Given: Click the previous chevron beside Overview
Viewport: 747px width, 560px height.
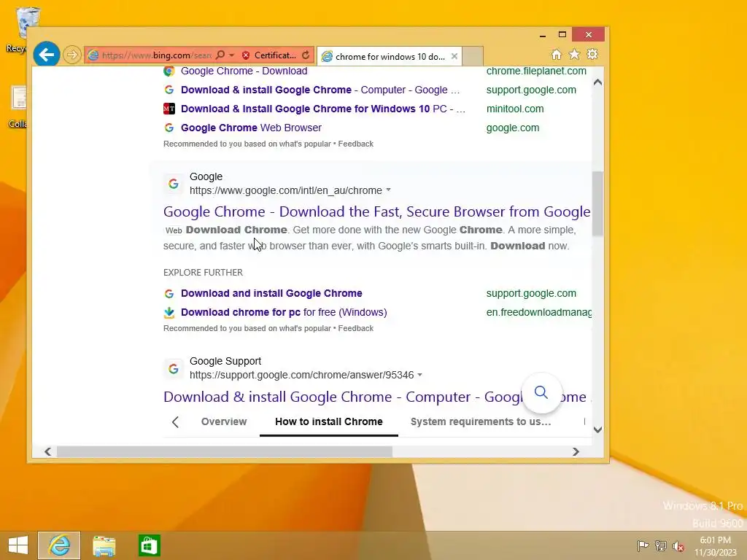Looking at the screenshot, I should [x=175, y=422].
